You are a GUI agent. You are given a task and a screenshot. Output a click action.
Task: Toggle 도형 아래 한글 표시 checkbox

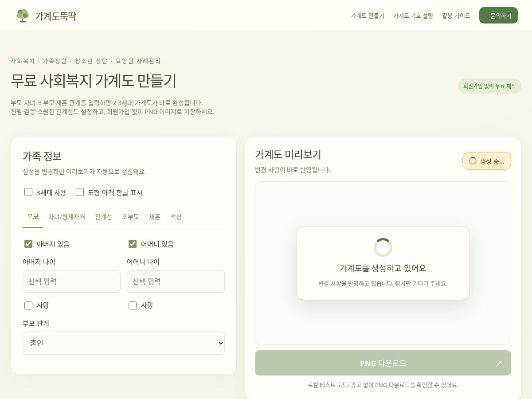80,192
